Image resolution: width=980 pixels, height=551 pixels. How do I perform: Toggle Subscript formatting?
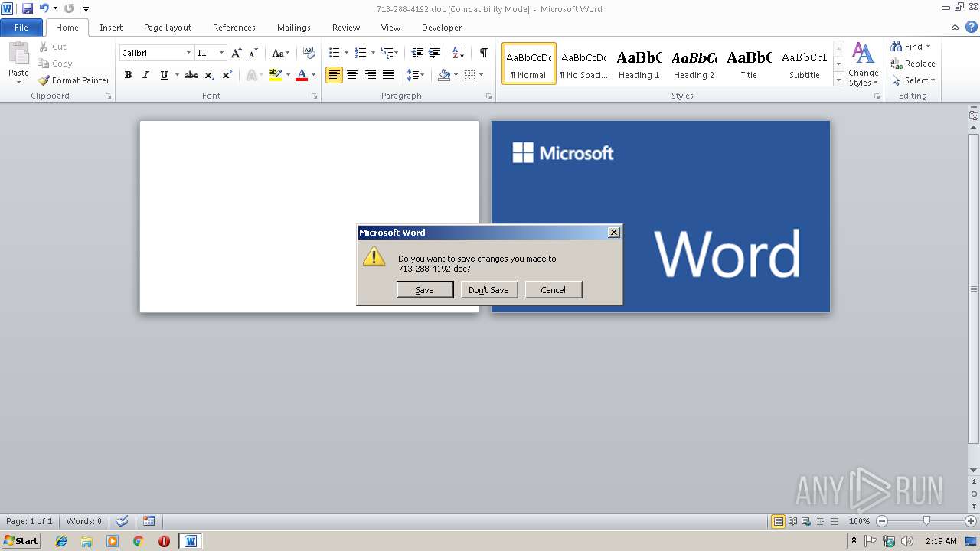click(210, 75)
